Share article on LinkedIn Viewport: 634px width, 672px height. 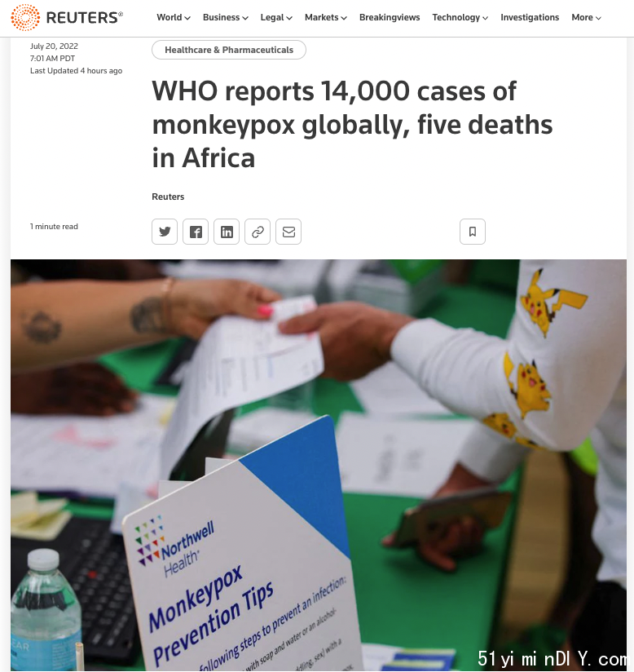point(227,232)
